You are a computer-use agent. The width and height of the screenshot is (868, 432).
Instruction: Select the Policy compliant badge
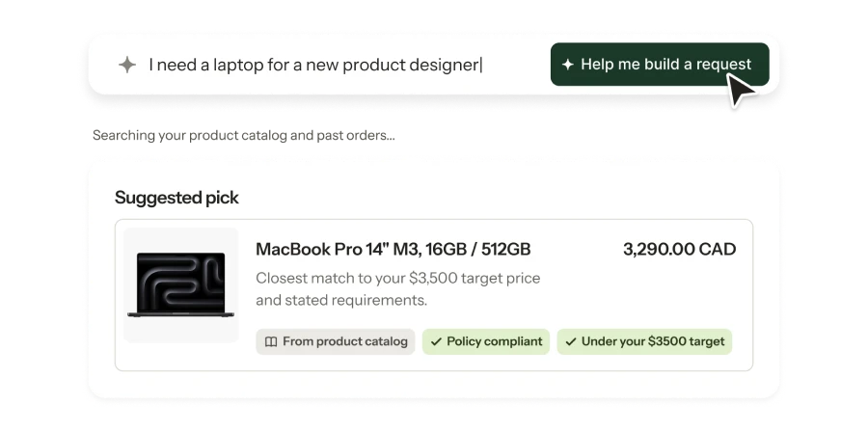486,341
